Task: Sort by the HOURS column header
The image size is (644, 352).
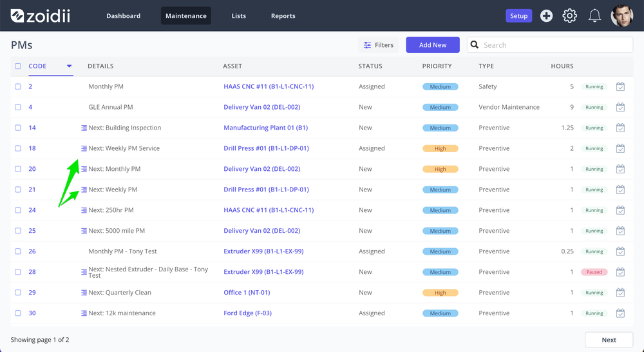Action: point(562,66)
